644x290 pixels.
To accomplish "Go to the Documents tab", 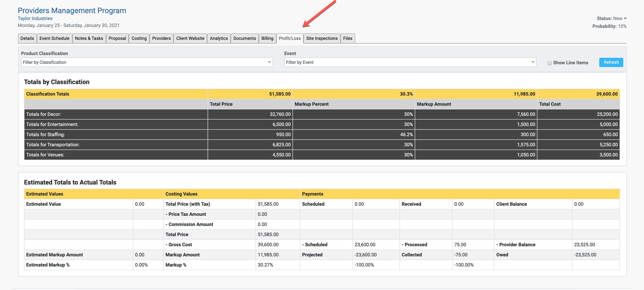I will [244, 38].
